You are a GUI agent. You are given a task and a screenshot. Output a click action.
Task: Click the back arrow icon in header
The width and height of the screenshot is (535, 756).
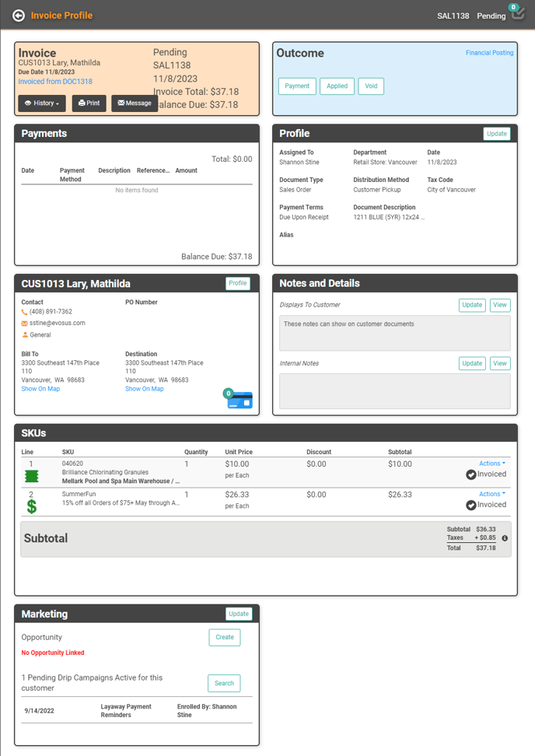tap(19, 16)
